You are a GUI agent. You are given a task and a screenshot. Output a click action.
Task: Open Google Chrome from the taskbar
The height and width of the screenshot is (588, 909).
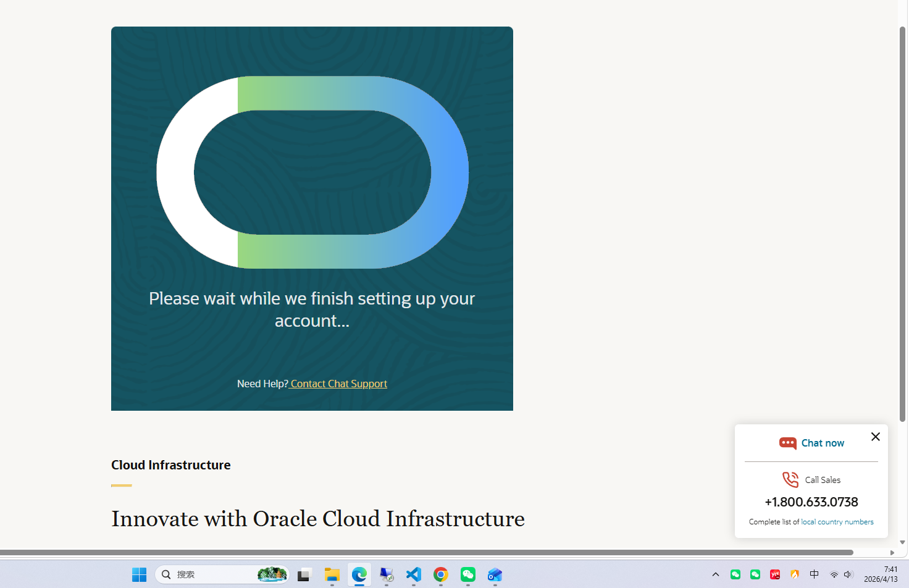click(x=441, y=574)
